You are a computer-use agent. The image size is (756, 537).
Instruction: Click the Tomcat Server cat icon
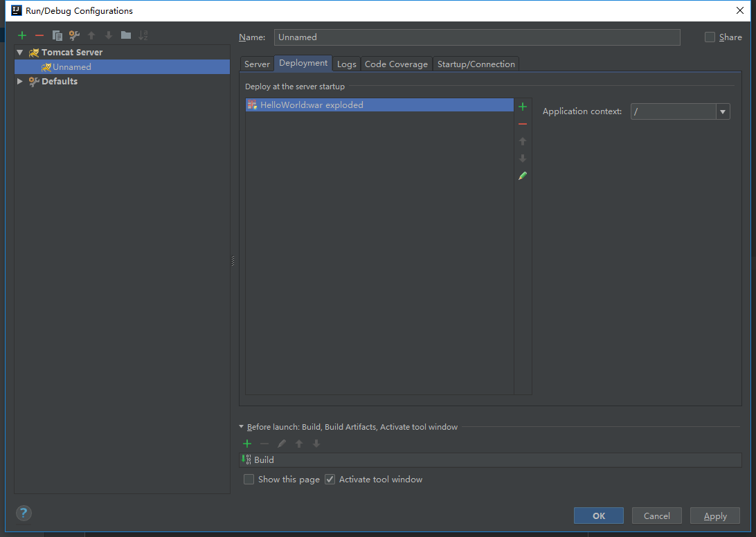34,53
